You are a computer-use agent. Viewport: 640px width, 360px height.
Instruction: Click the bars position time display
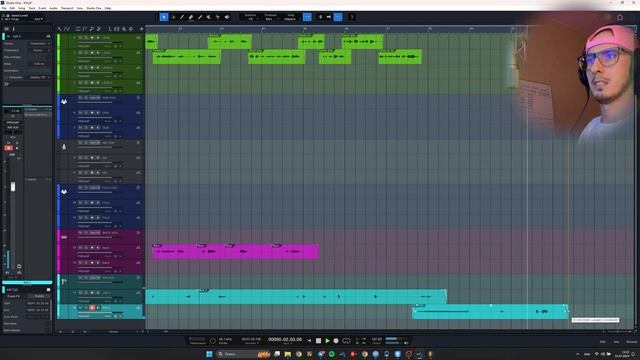[x=285, y=340]
